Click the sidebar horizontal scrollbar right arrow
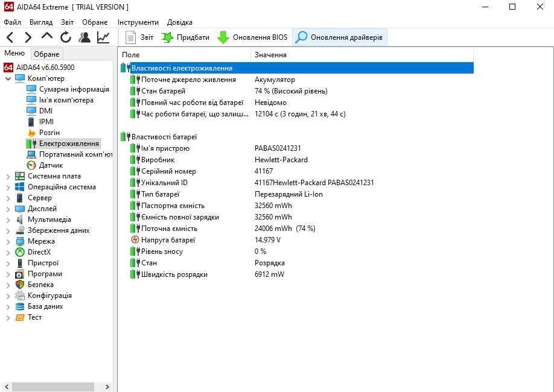This screenshot has width=554, height=392. point(107,387)
